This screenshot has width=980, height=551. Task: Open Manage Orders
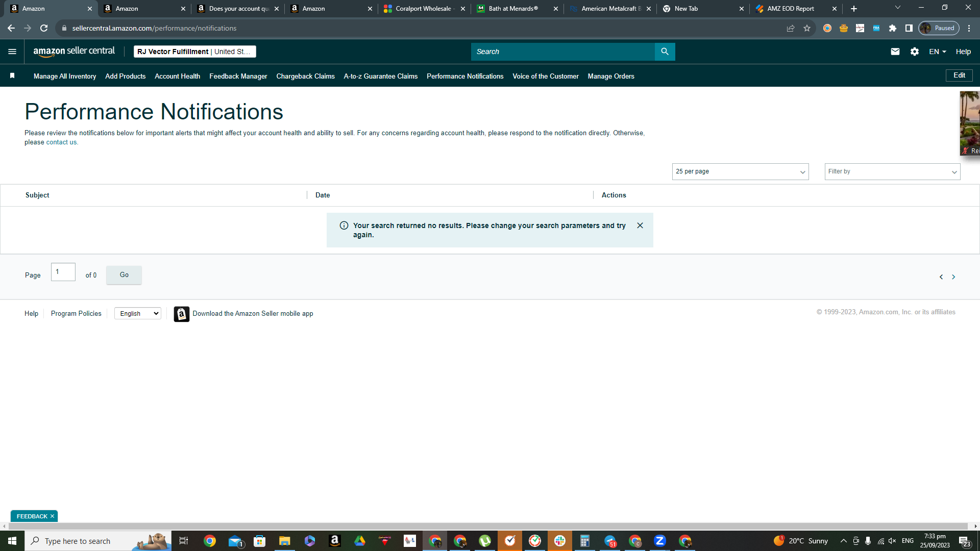pos(611,76)
